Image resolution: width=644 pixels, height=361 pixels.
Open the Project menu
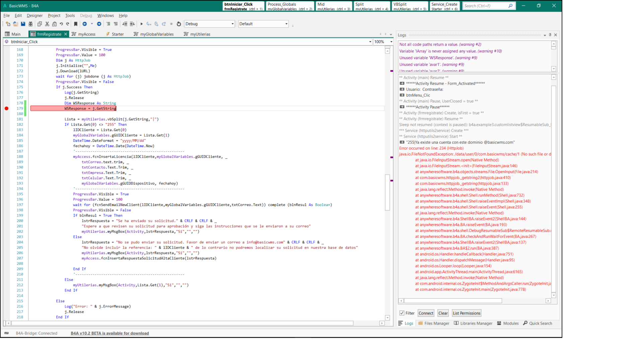[54, 15]
